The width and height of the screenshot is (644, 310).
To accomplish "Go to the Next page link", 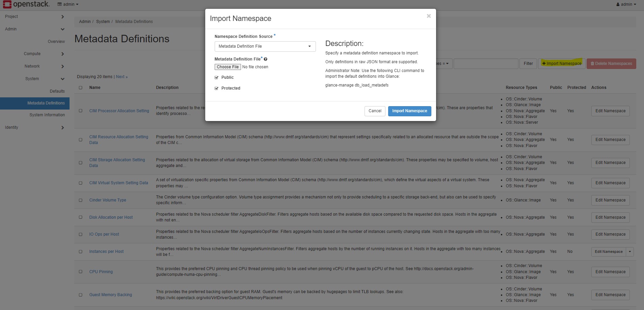I will click(x=122, y=77).
